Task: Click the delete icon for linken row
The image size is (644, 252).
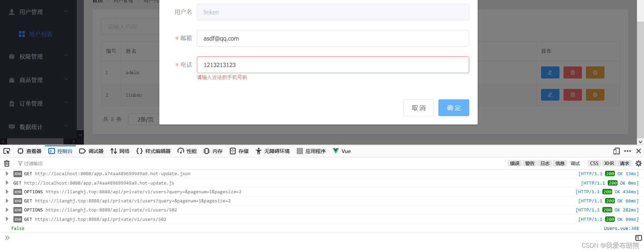Action: click(573, 95)
